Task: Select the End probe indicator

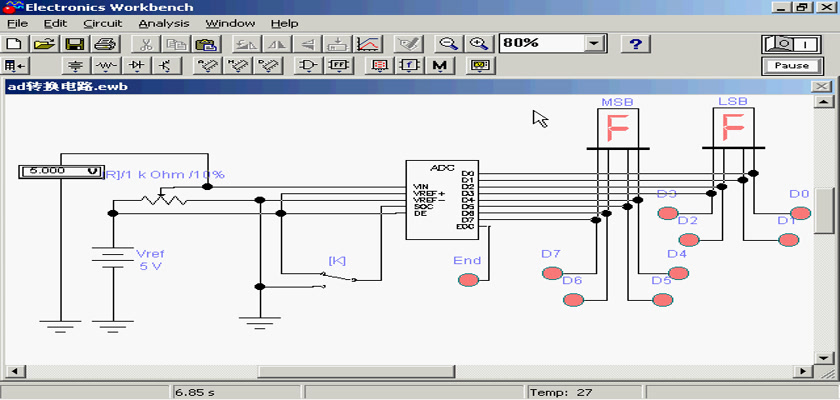Action: click(x=468, y=280)
